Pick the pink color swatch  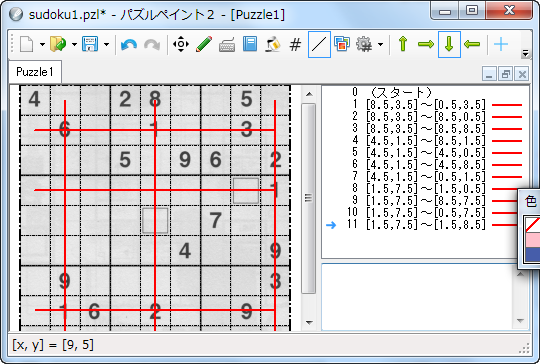(x=532, y=240)
